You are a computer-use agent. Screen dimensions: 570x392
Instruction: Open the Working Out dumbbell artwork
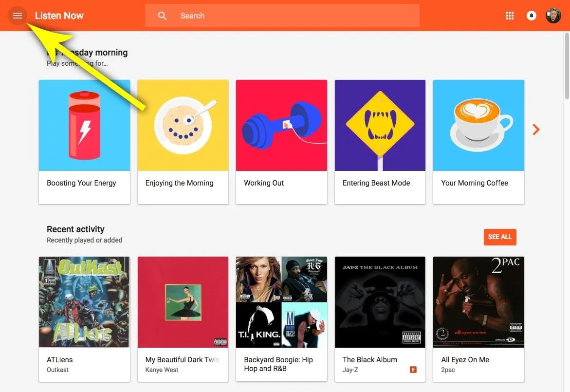click(281, 125)
